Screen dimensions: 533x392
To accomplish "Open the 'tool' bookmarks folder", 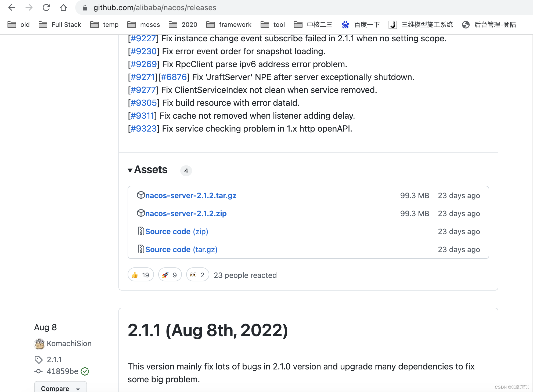I will click(x=273, y=25).
